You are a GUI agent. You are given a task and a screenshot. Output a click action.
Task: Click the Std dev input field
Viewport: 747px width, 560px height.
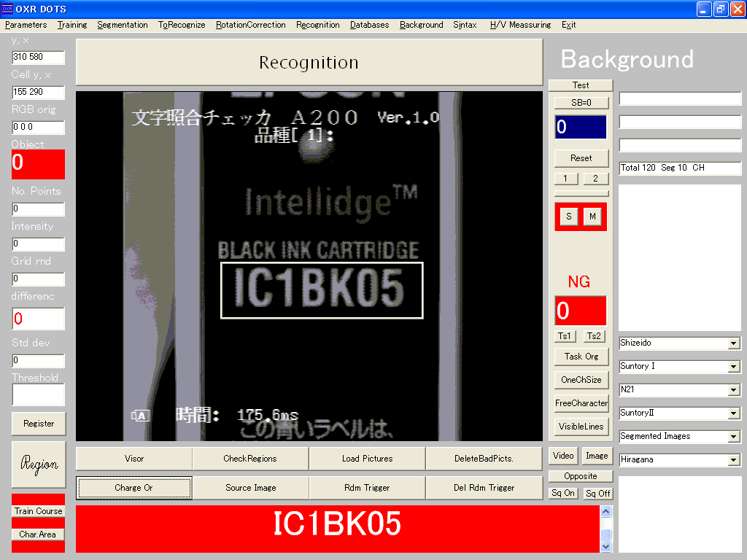[38, 360]
